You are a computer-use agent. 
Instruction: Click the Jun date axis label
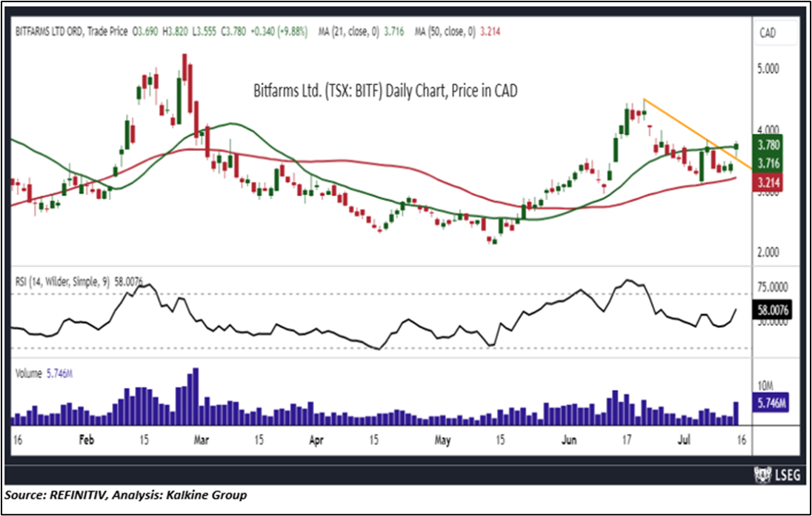(568, 440)
